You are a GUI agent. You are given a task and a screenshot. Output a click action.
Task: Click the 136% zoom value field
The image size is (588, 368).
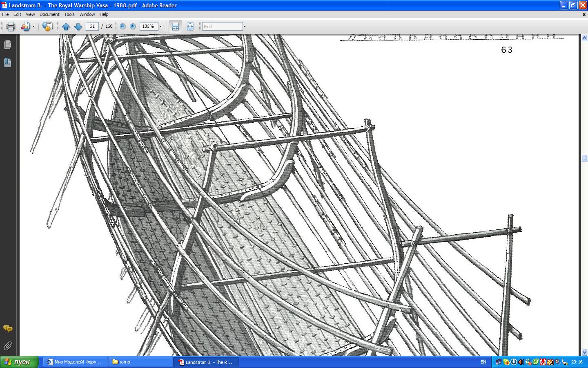coord(149,26)
